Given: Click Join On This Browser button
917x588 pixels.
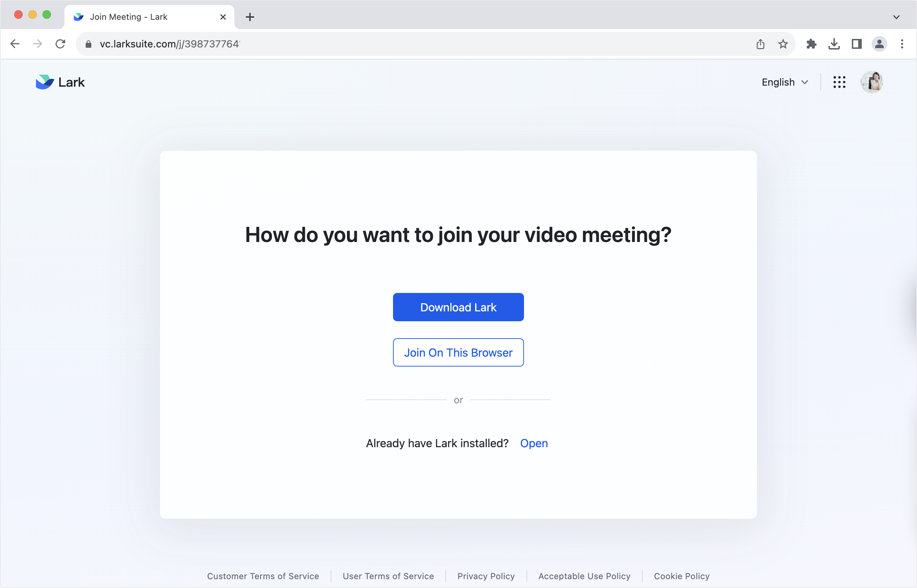Looking at the screenshot, I should [x=458, y=352].
